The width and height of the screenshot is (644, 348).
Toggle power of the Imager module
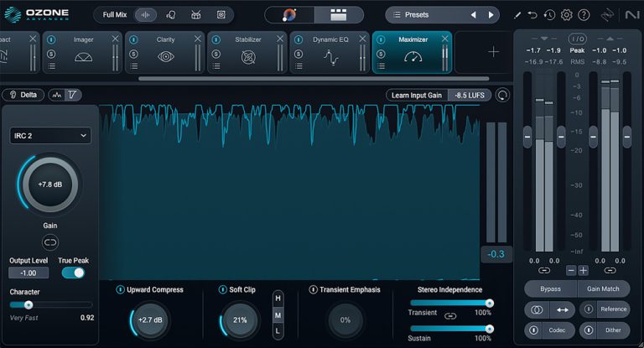pos(51,40)
